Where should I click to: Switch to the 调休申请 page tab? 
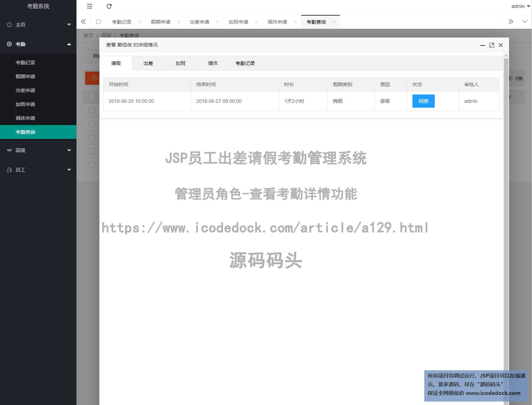(x=277, y=22)
